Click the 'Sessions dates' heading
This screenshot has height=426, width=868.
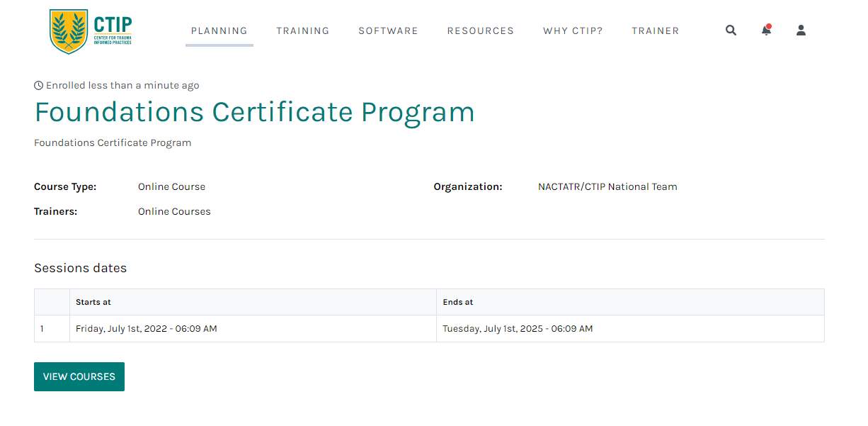tap(81, 268)
